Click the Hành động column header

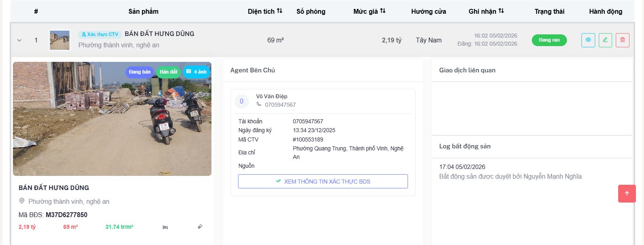click(606, 11)
